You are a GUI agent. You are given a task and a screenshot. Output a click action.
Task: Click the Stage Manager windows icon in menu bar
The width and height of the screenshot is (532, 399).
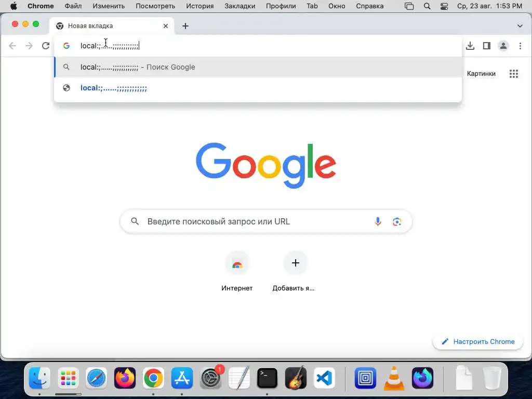click(409, 6)
